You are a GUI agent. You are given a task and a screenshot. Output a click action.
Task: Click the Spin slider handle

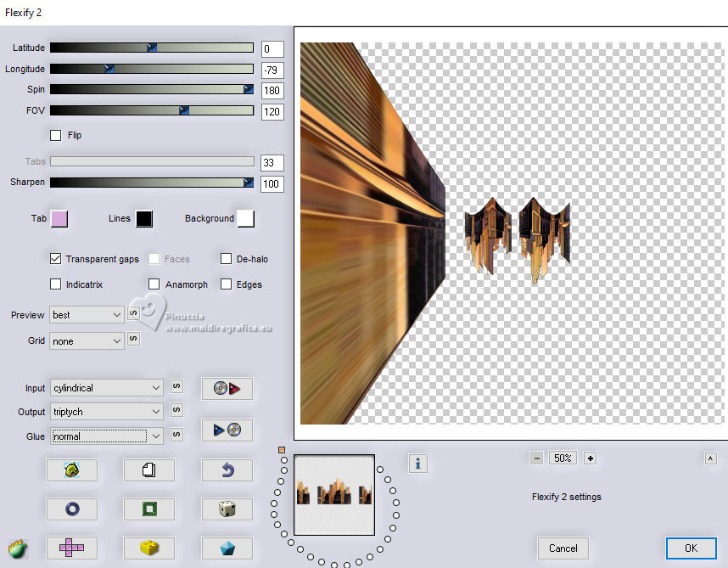click(249, 89)
